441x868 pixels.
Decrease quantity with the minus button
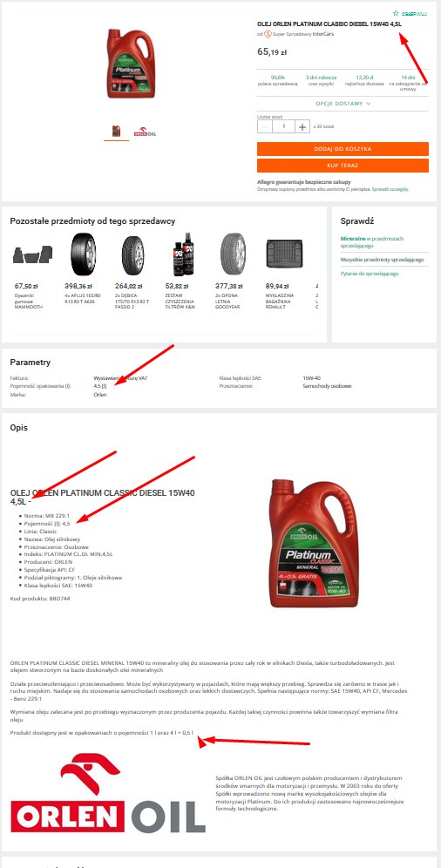(265, 126)
